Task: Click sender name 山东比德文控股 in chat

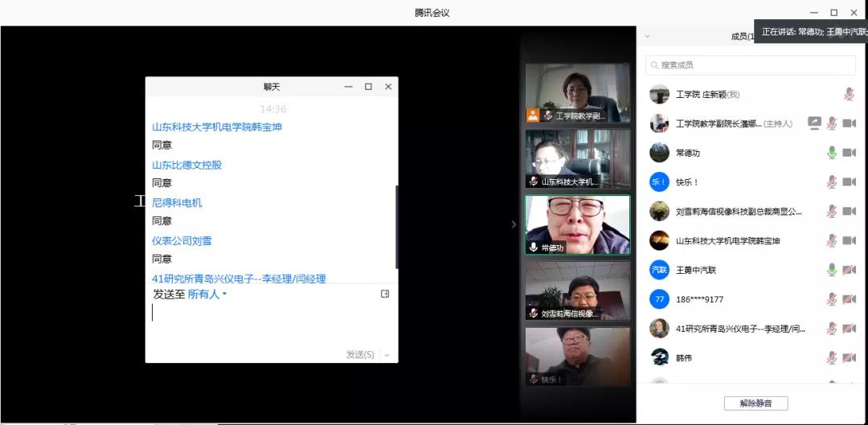Action: click(x=187, y=165)
